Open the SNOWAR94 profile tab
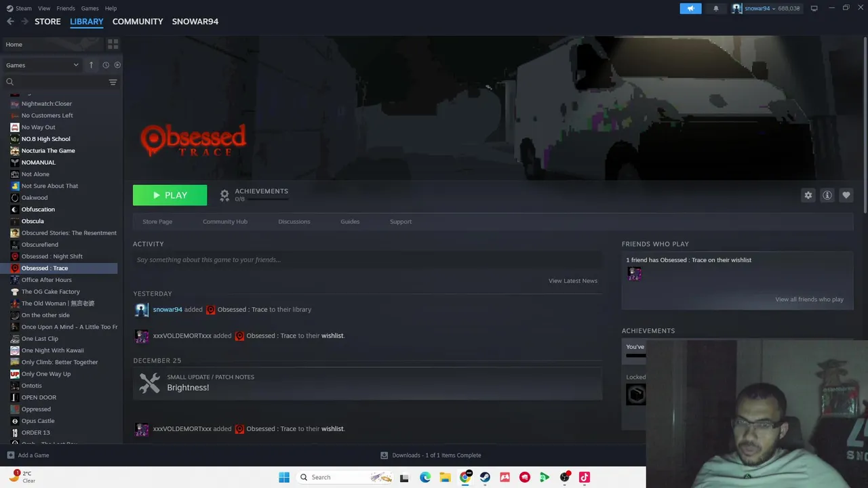Viewport: 868px width, 488px height. [x=195, y=21]
